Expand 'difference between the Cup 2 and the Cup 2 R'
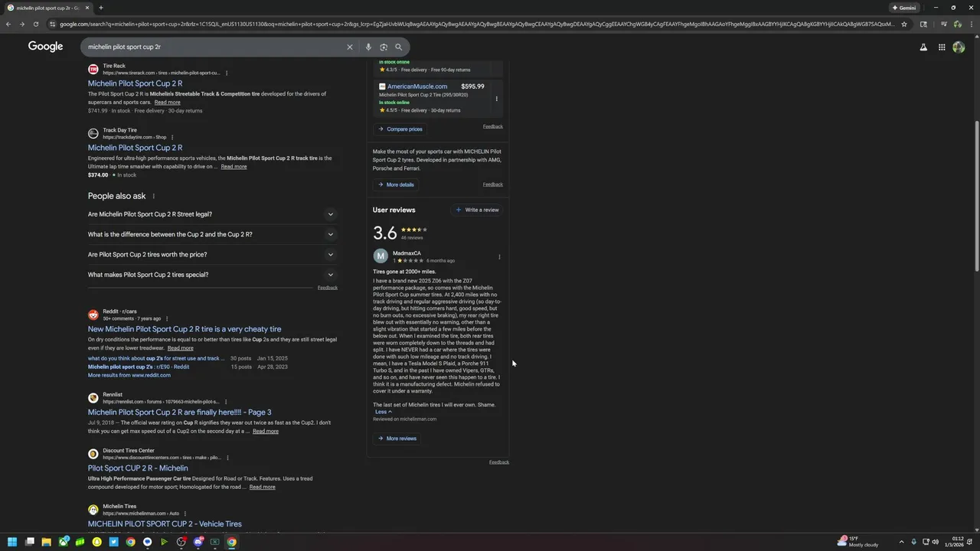 click(x=212, y=234)
